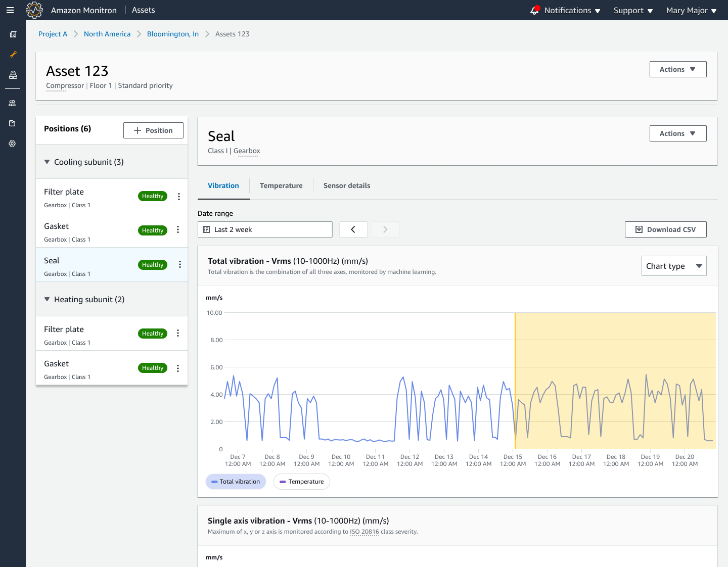Screen dimensions: 728x567
Task: Open the Chart type dropdown
Action: pos(673,266)
